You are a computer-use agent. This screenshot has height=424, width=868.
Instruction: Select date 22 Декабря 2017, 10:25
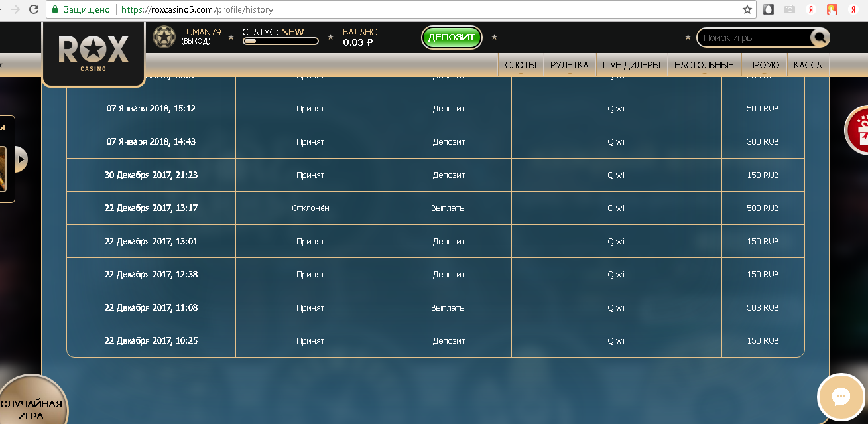pos(151,340)
